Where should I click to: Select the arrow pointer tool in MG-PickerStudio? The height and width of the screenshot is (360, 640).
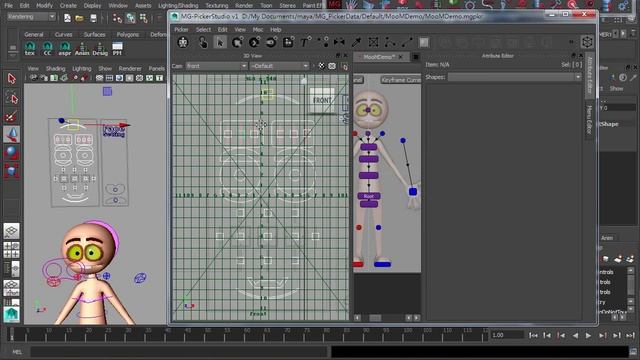(220, 42)
